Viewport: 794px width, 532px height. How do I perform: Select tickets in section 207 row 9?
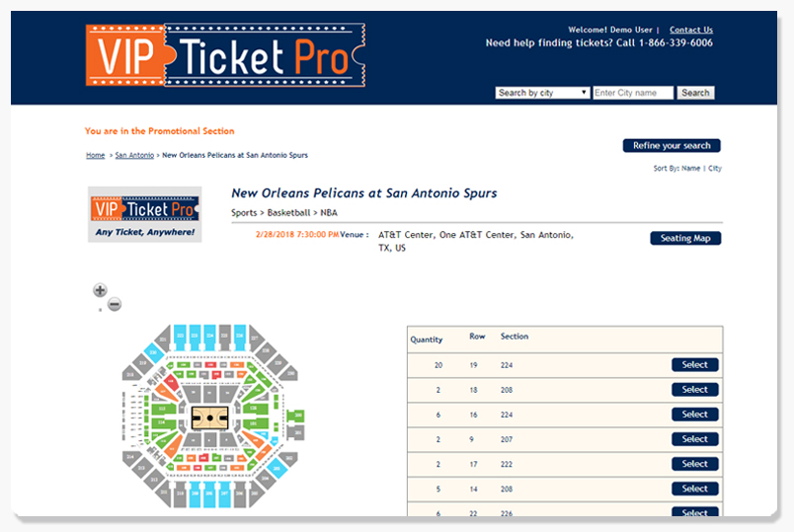pyautogui.click(x=695, y=439)
